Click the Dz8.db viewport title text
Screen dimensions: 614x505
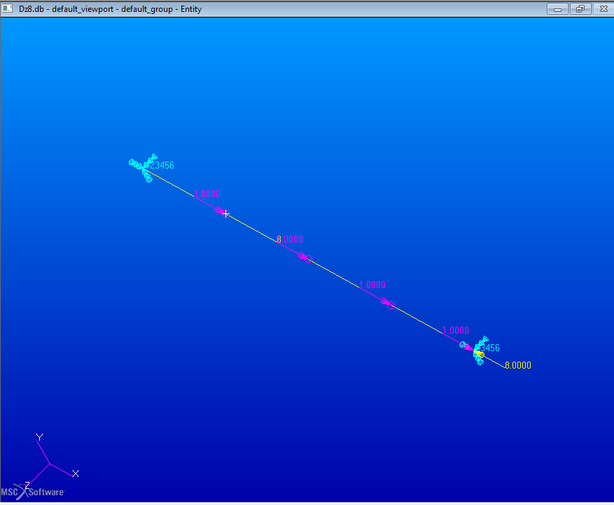tap(110, 9)
